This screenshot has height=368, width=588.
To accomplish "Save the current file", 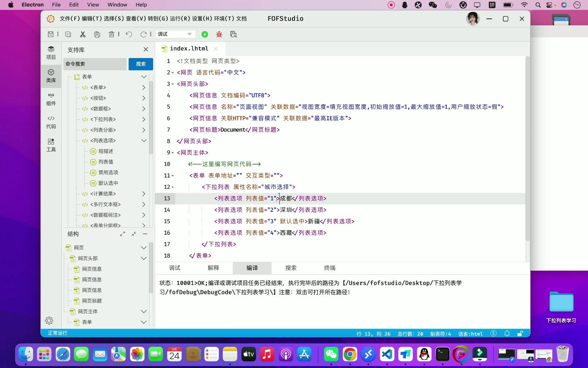I will (x=51, y=34).
